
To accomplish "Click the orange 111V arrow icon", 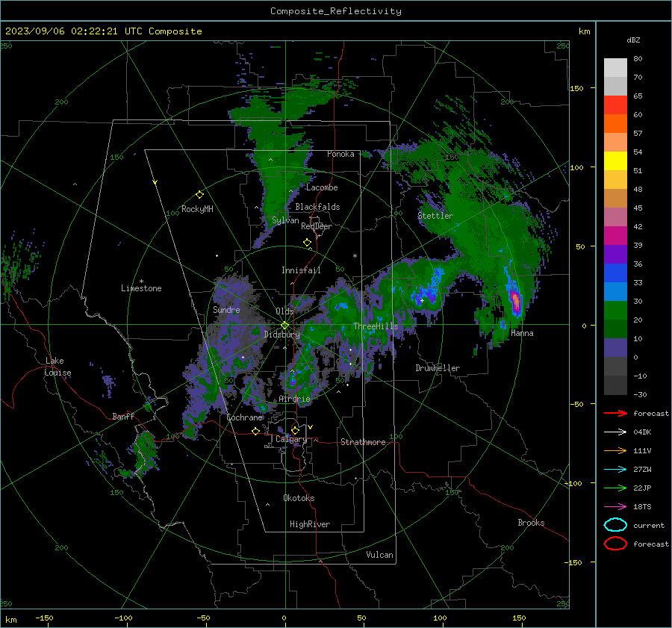I will (x=615, y=450).
